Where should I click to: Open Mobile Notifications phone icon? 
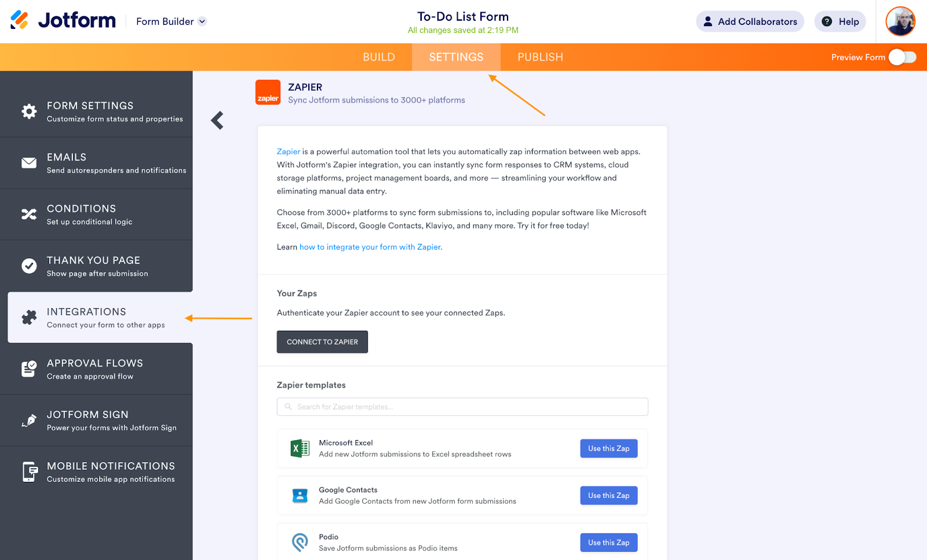(29, 472)
